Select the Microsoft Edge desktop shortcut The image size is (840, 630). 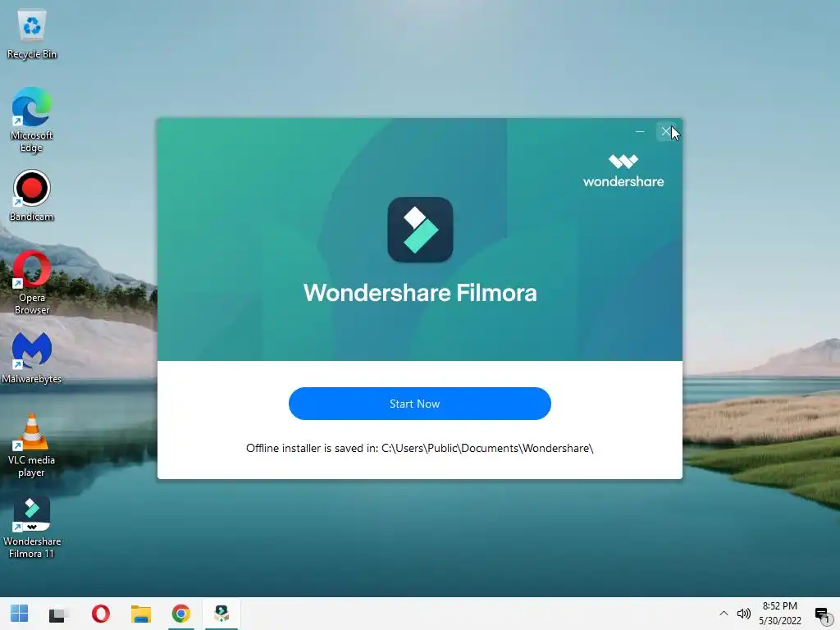pyautogui.click(x=32, y=120)
